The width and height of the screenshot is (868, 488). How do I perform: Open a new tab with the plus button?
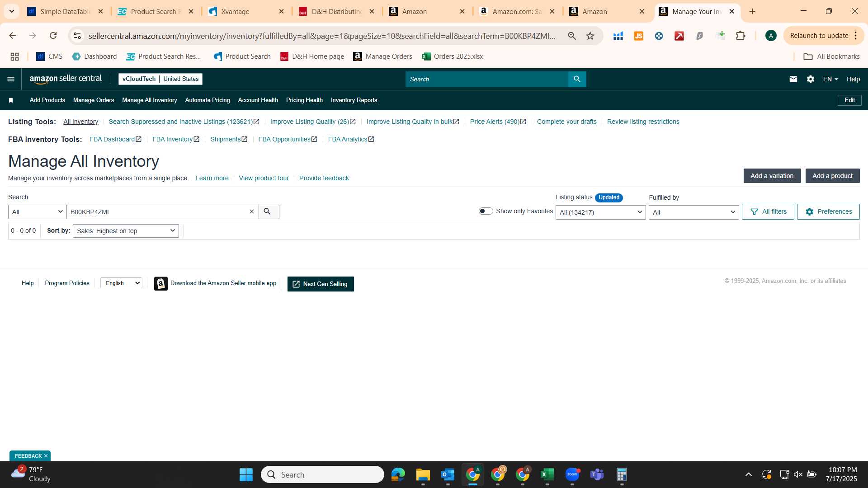pos(752,11)
